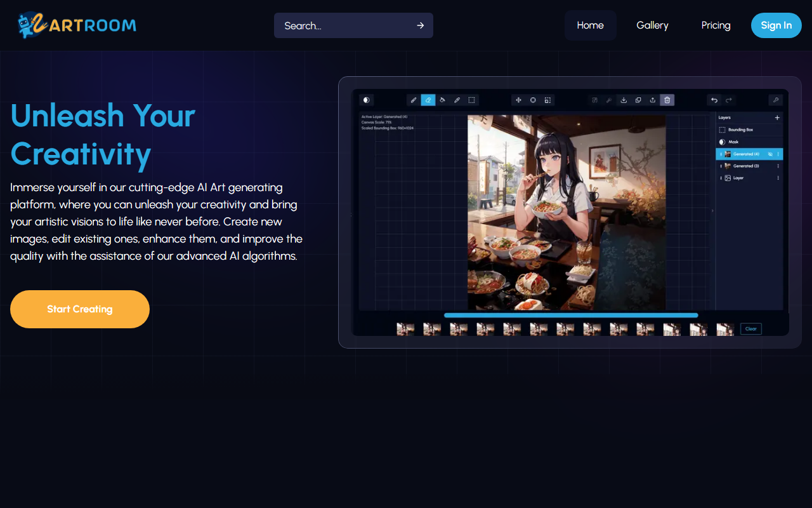Click the fit bounding box icon
This screenshot has height=508, width=812.
pos(547,100)
